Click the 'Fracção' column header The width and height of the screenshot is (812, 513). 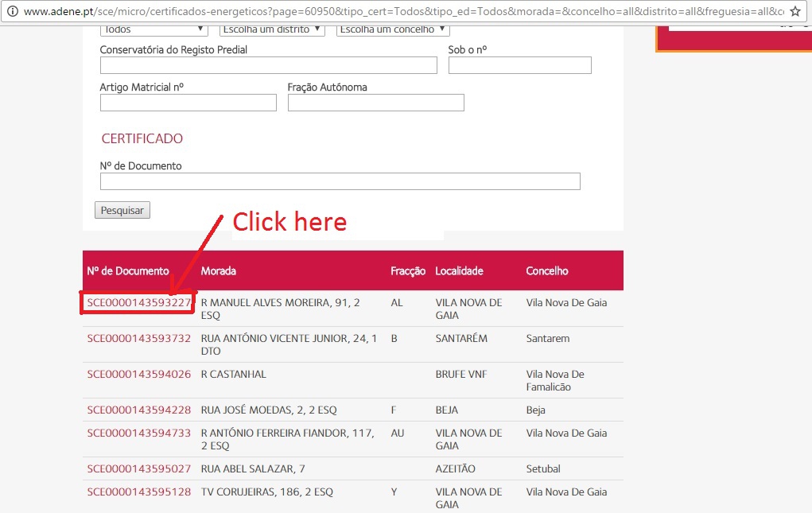coord(408,270)
